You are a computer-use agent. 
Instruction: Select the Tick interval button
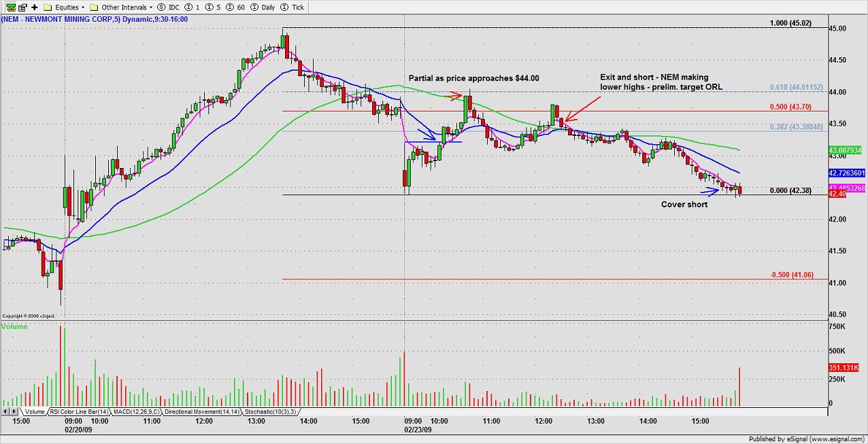pyautogui.click(x=291, y=7)
